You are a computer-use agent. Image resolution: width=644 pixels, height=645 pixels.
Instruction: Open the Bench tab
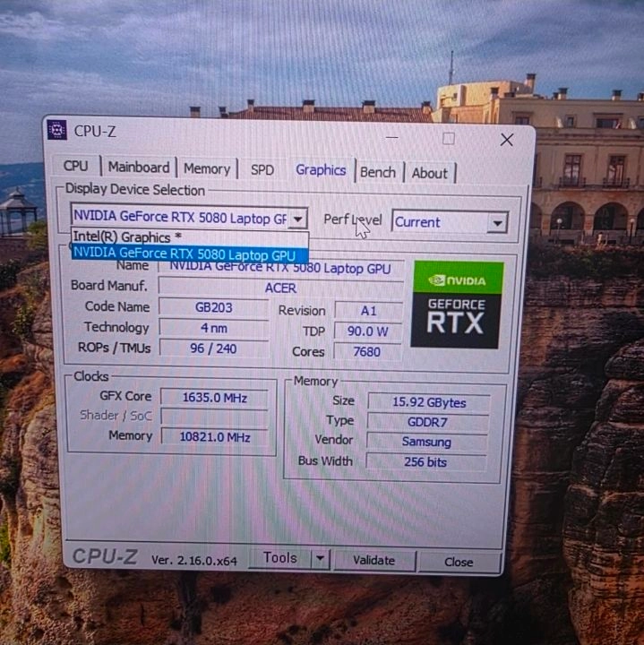point(377,172)
